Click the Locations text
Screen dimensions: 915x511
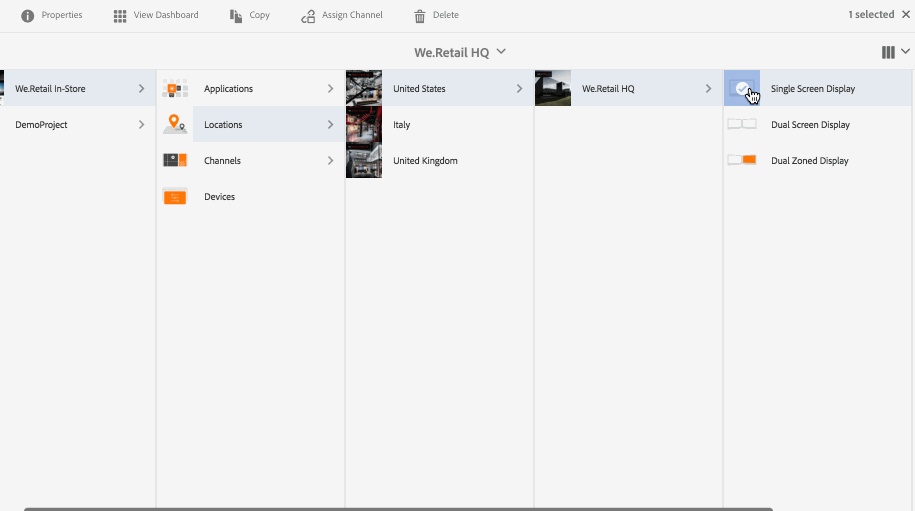[x=223, y=125]
